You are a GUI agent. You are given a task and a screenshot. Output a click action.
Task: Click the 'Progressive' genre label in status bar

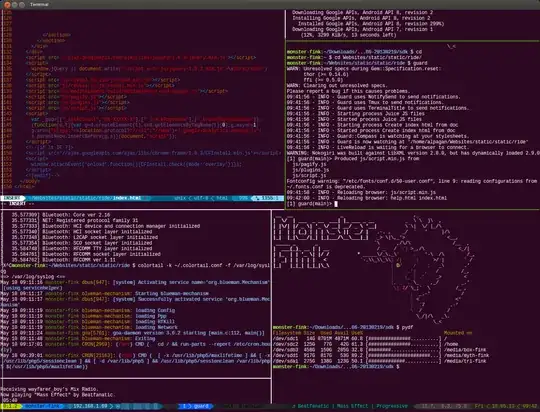click(x=392, y=406)
